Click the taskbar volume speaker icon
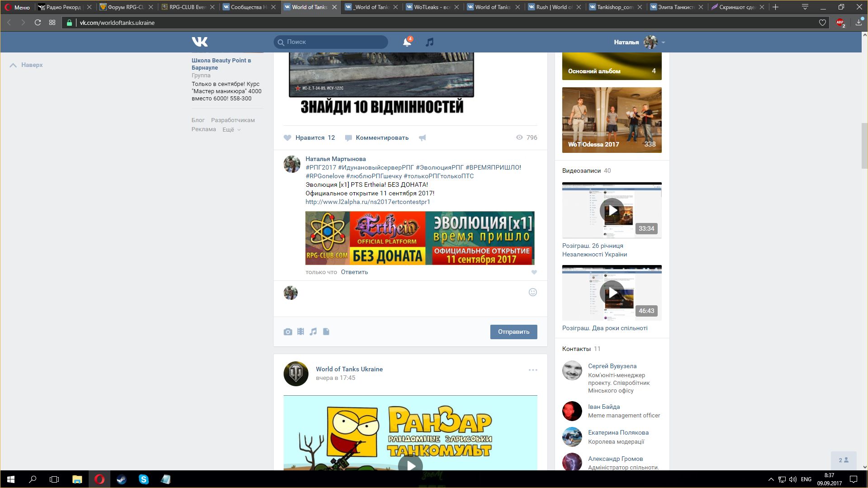Image resolution: width=868 pixels, height=488 pixels. (792, 479)
